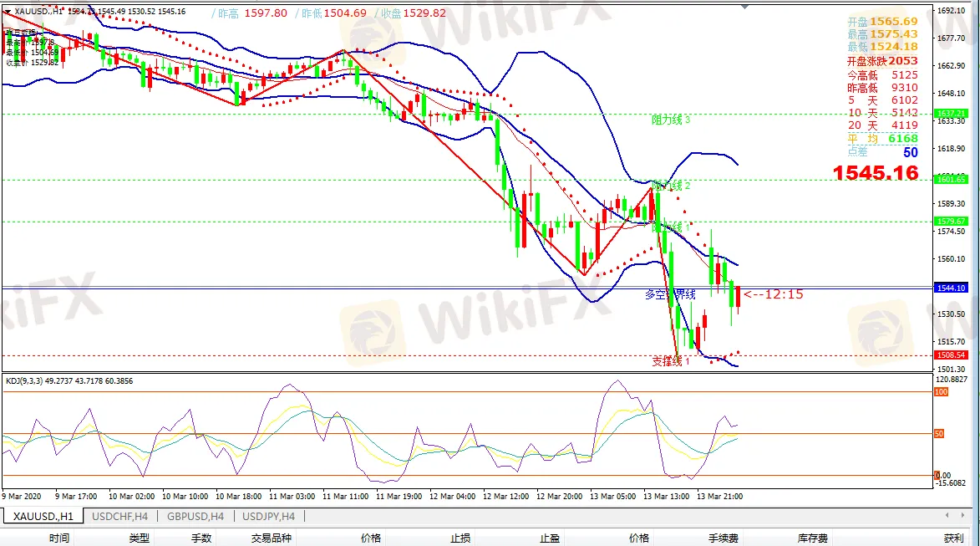Sort by the 类型 column header
Image resolution: width=980 pixels, height=546 pixels.
coord(140,538)
